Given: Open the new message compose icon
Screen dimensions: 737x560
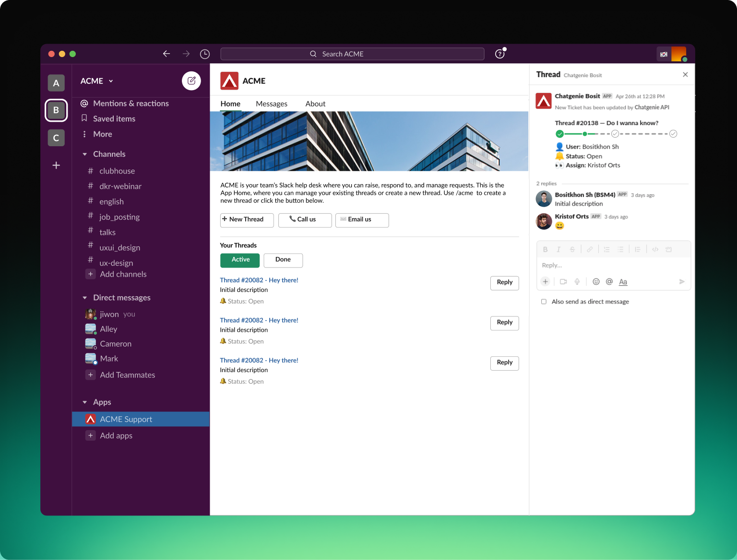Looking at the screenshot, I should coord(191,81).
